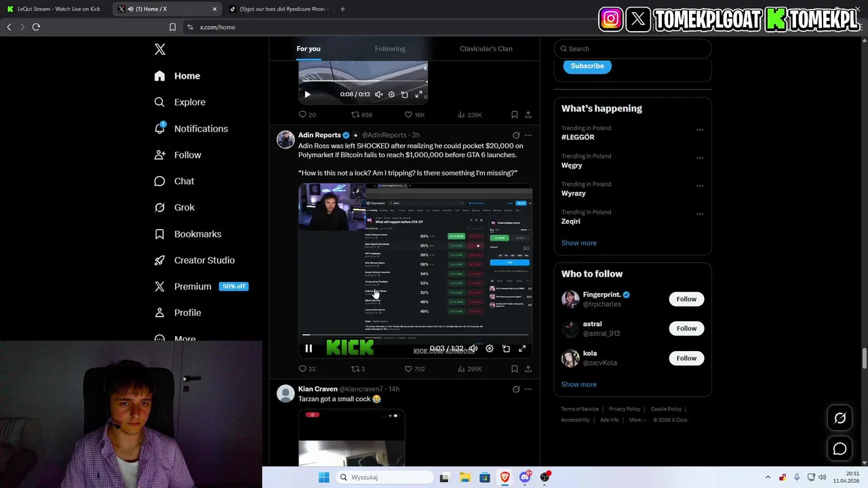Image resolution: width=868 pixels, height=488 pixels.
Task: Pause the Adin Ross video
Action: 309,348
